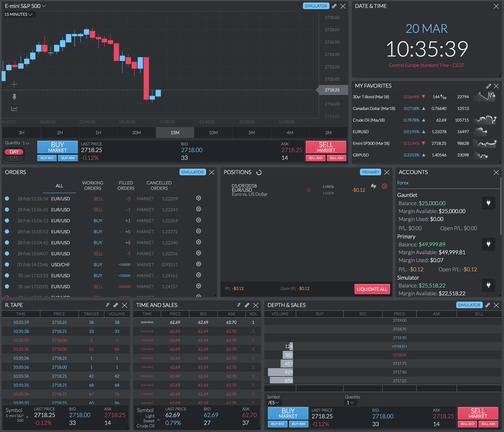Select the 30M timeframe tab
Image resolution: width=504 pixels, height=432 pixels.
pyautogui.click(x=136, y=133)
